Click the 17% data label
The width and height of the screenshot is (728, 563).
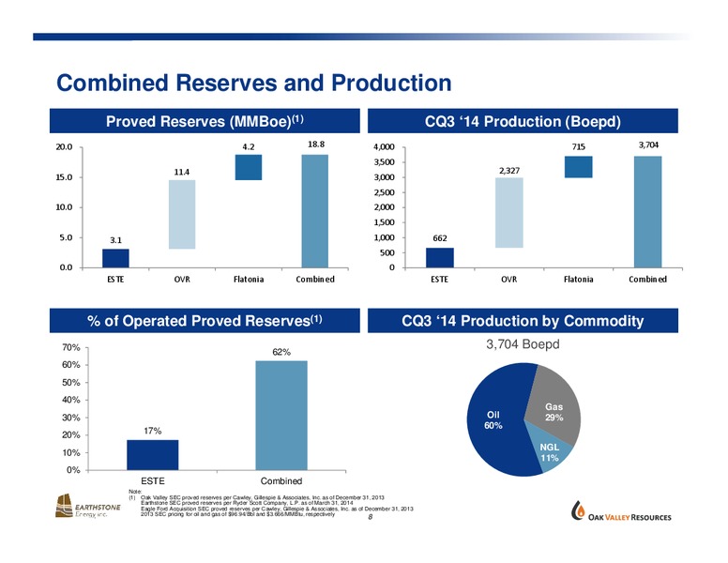(x=152, y=431)
